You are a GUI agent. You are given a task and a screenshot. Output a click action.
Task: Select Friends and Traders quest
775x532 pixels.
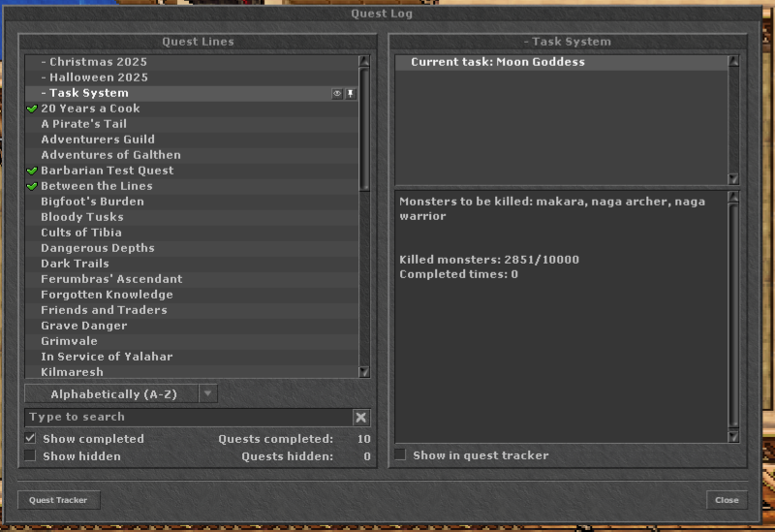coord(192,310)
